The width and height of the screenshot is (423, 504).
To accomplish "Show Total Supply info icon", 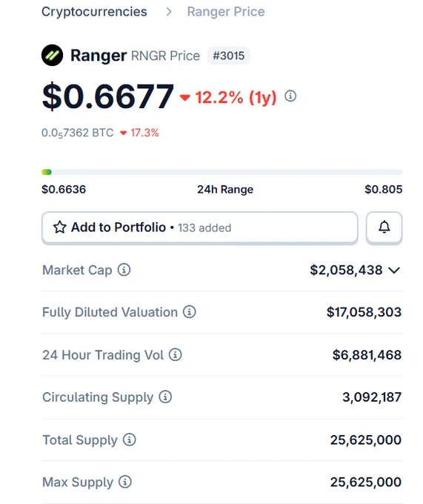I will [x=130, y=440].
